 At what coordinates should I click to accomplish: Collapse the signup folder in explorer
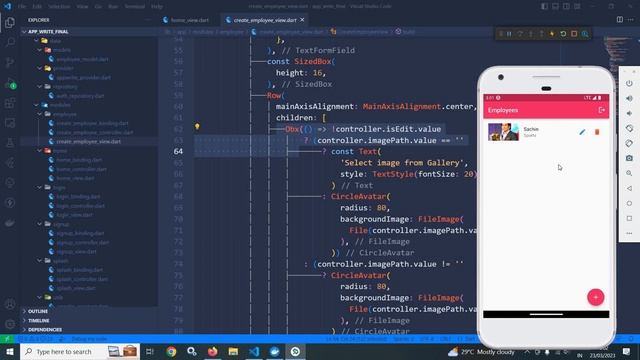point(61,224)
